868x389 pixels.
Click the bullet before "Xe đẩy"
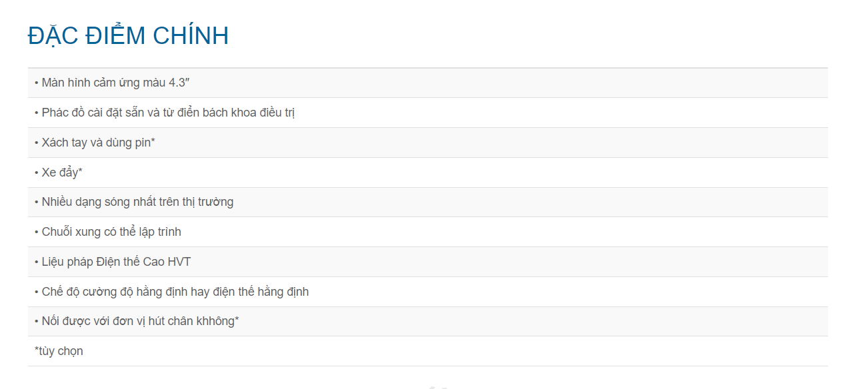(x=37, y=173)
